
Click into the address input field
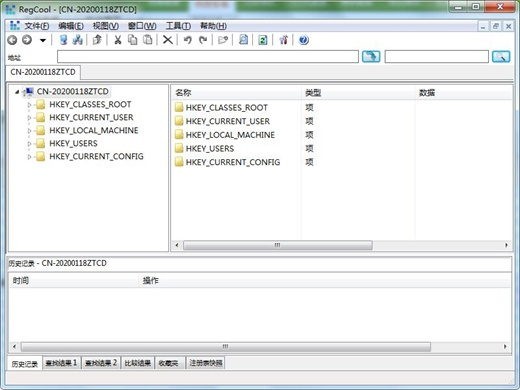(x=208, y=57)
